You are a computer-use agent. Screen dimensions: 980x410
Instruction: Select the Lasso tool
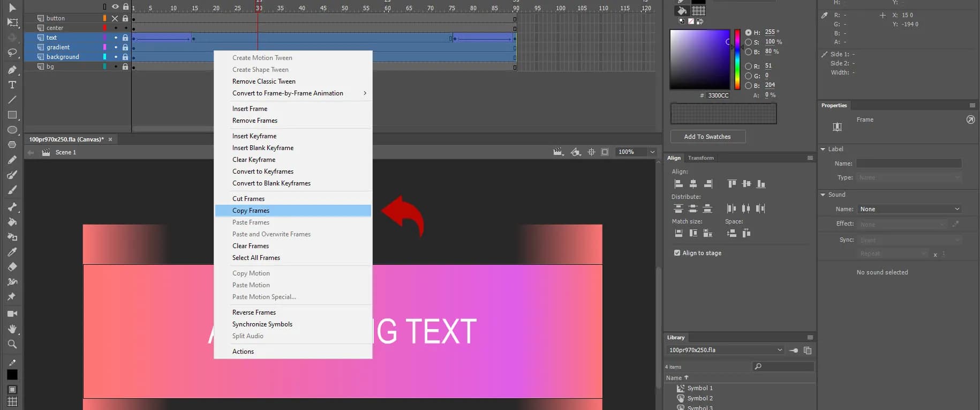click(x=12, y=53)
